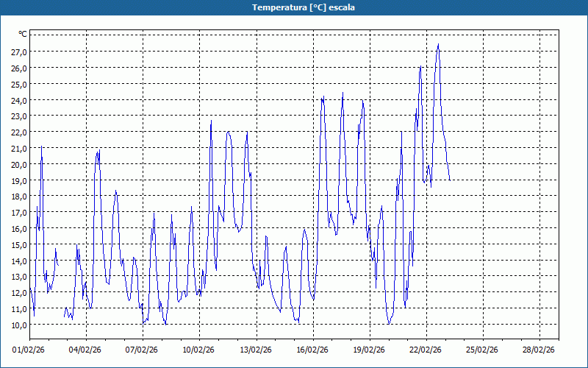This screenshot has width=588, height=368.
Task: Choose the 16/02/26 date label
Action: [x=312, y=350]
